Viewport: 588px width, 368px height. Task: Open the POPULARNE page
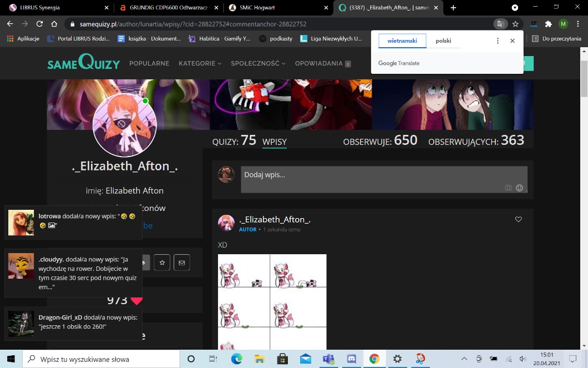tap(149, 63)
